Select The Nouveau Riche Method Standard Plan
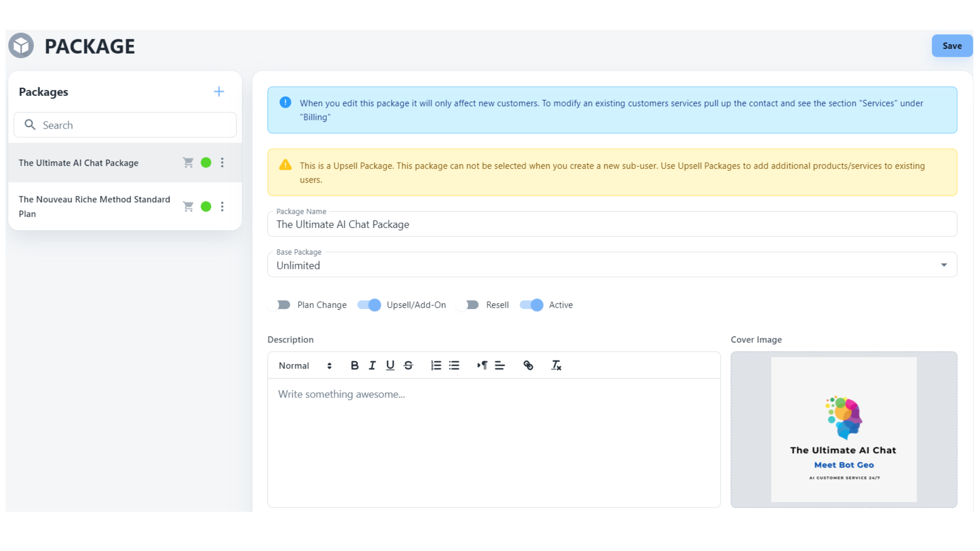The width and height of the screenshot is (980, 551). (94, 206)
